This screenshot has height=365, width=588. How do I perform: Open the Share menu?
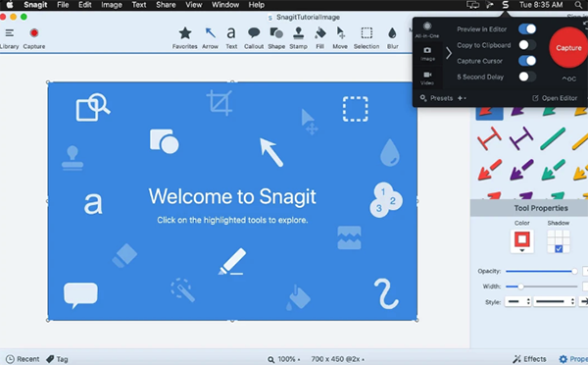[x=166, y=5]
